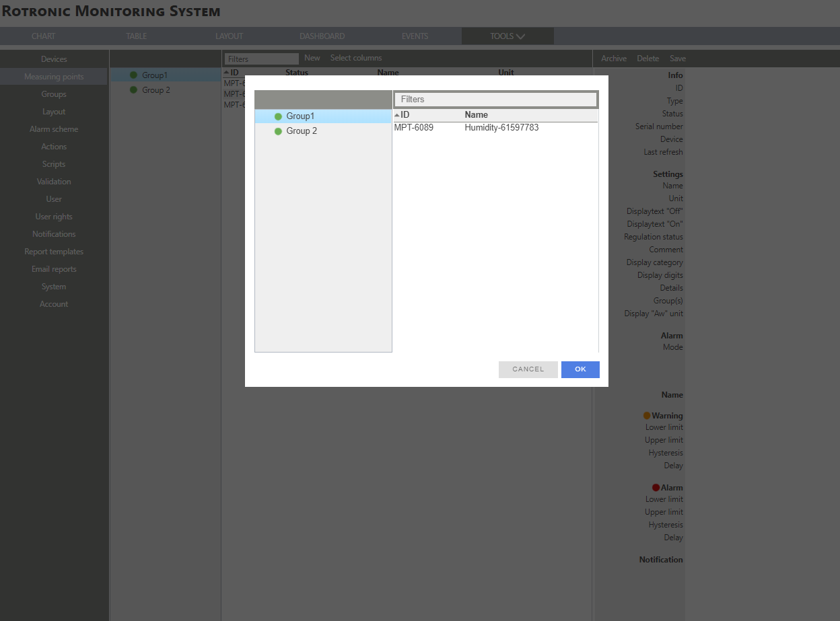
Task: Open Groups in the left sidebar
Action: coord(54,94)
